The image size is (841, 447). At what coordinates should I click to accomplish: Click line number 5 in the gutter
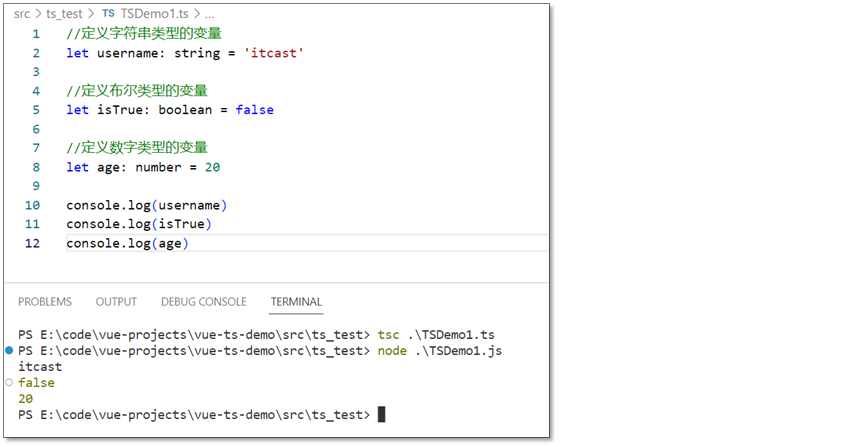[36, 110]
